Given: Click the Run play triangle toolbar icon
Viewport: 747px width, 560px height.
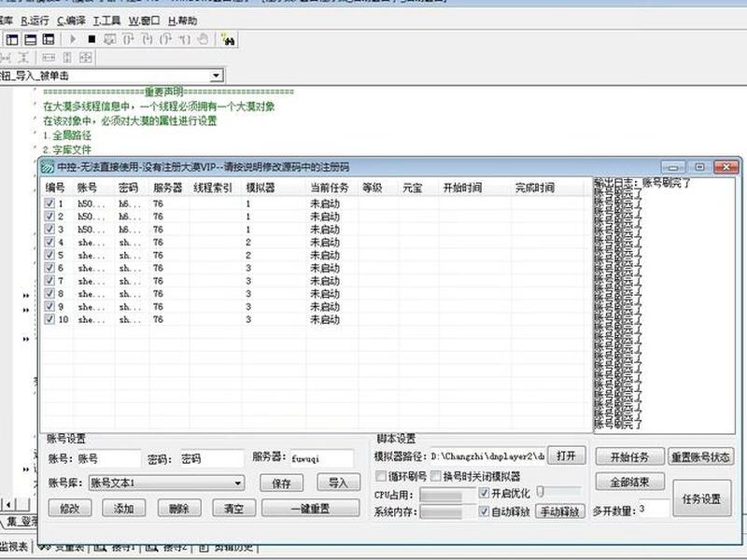Looking at the screenshot, I should tap(73, 39).
